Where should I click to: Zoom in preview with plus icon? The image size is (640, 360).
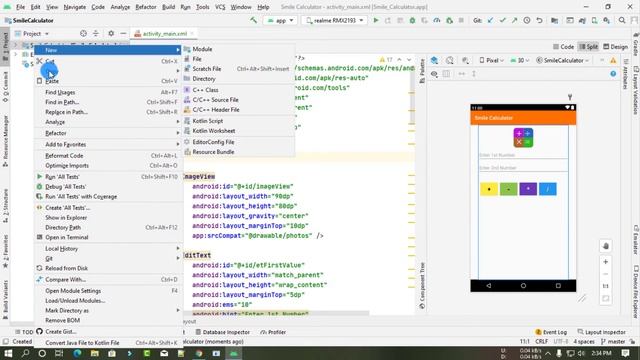pyautogui.click(x=606, y=262)
